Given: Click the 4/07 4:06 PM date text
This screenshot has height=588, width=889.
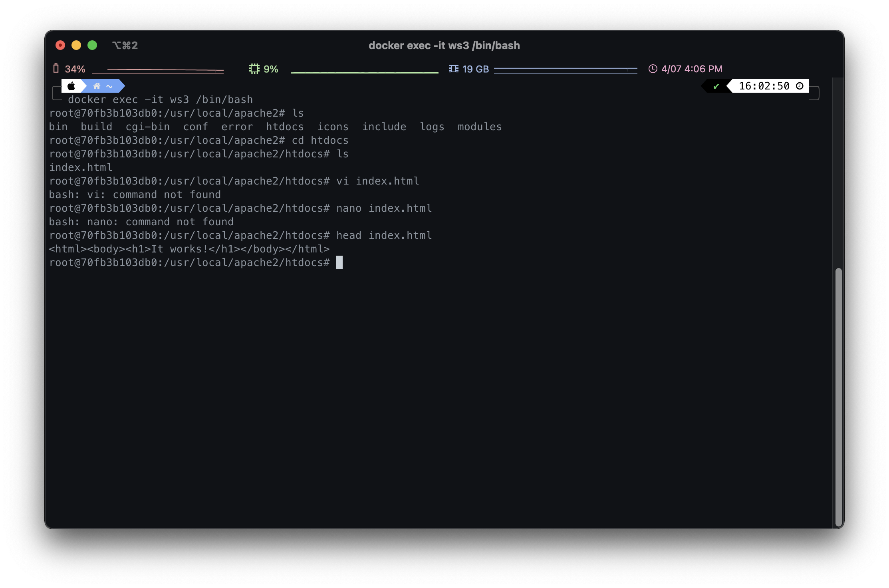Looking at the screenshot, I should coord(692,69).
